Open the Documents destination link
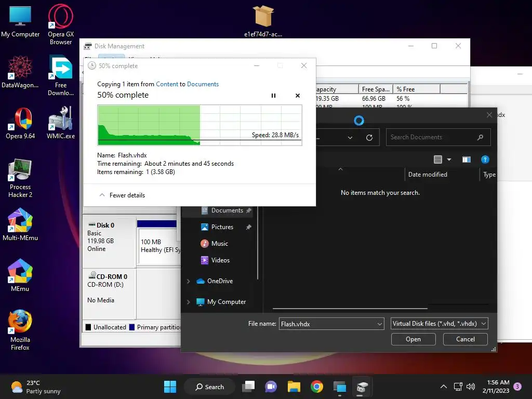This screenshot has width=532, height=399. coord(203,84)
